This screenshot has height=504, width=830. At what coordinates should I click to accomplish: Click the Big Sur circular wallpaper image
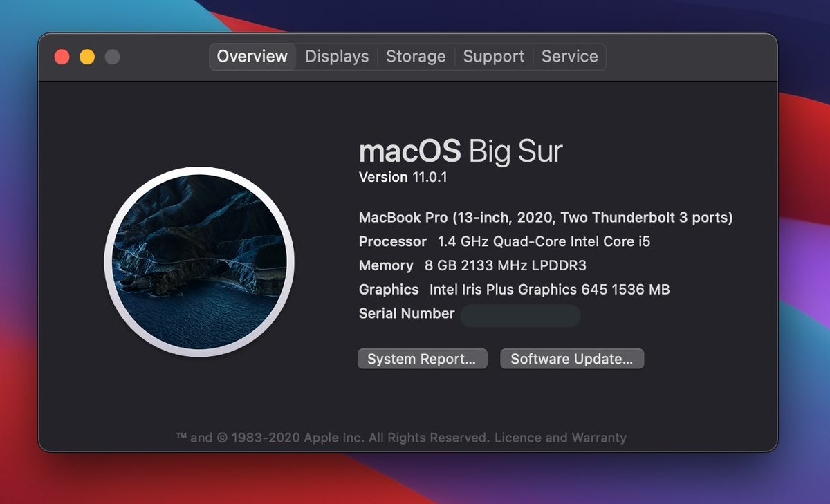[x=199, y=261]
